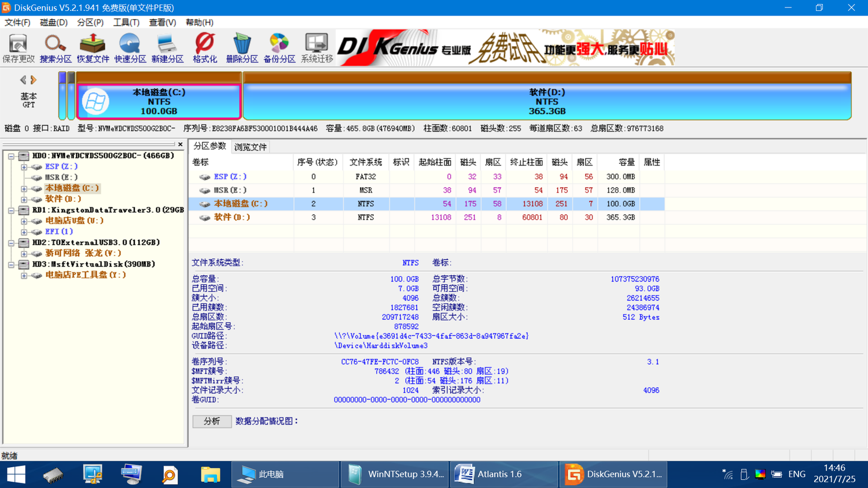Switch to the 分区参数 tab

tap(209, 146)
